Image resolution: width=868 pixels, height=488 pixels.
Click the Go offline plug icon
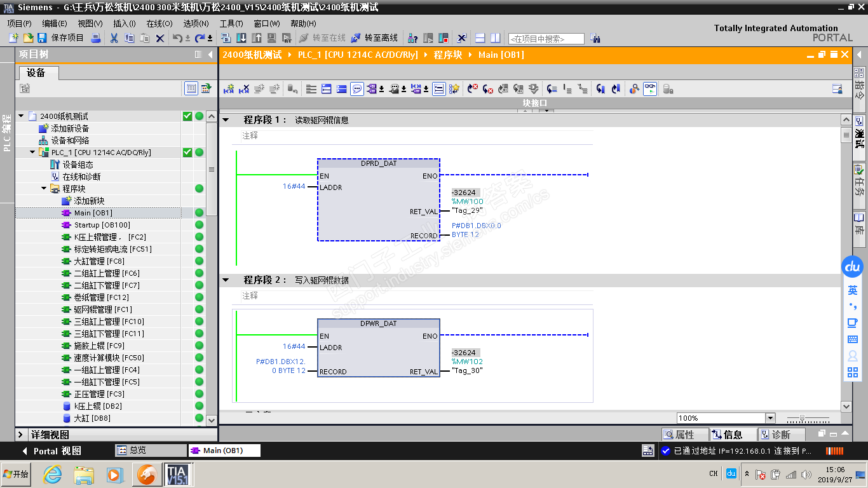point(356,38)
